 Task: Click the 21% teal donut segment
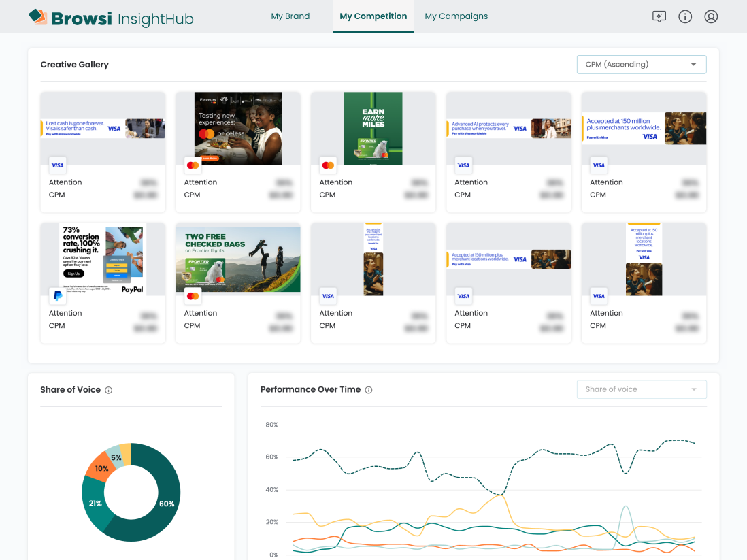tap(95, 504)
